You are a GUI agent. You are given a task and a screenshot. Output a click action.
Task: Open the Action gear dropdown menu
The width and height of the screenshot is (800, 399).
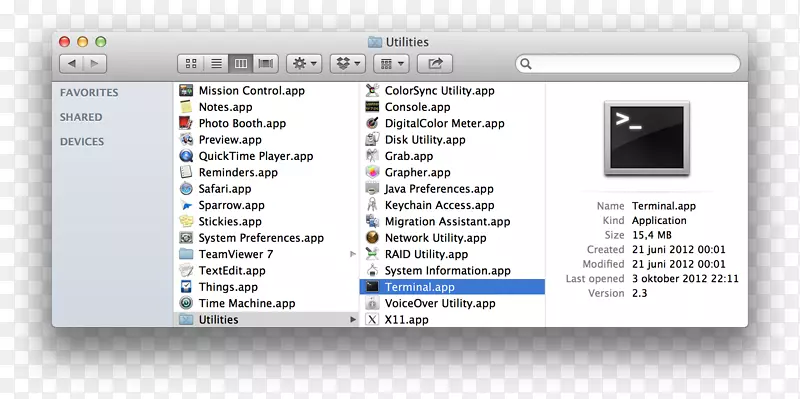304,64
